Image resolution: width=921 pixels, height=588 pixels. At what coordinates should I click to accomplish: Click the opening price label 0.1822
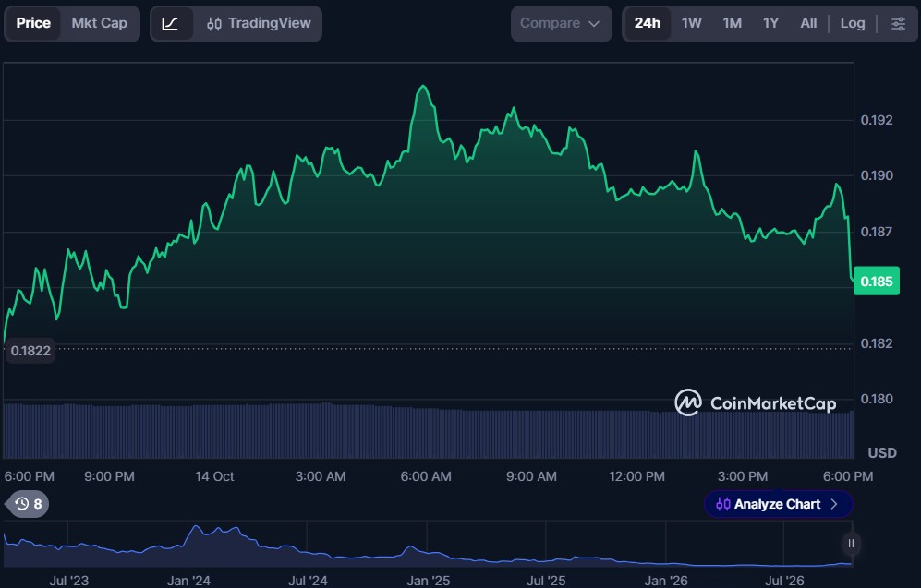pos(30,351)
